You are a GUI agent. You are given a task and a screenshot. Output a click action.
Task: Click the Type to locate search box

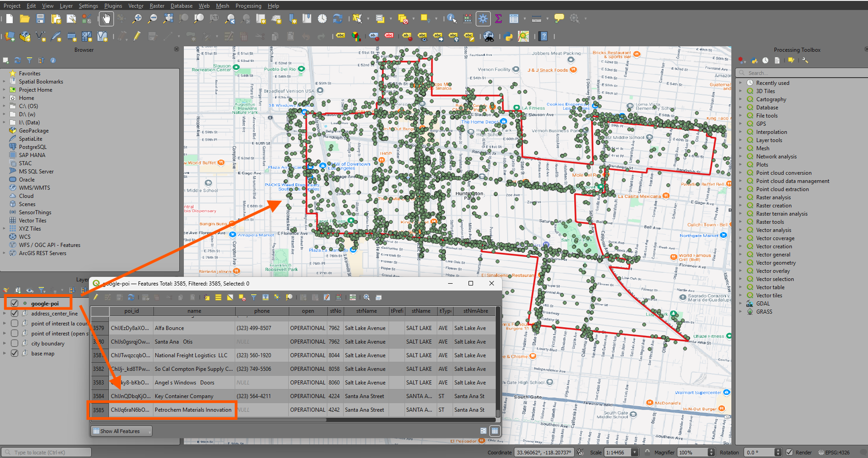[47, 452]
